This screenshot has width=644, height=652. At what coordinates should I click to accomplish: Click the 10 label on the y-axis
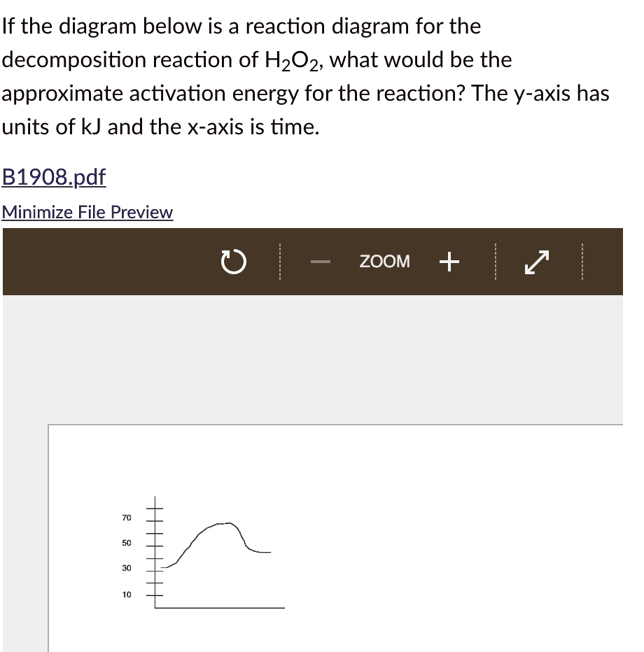pos(127,594)
